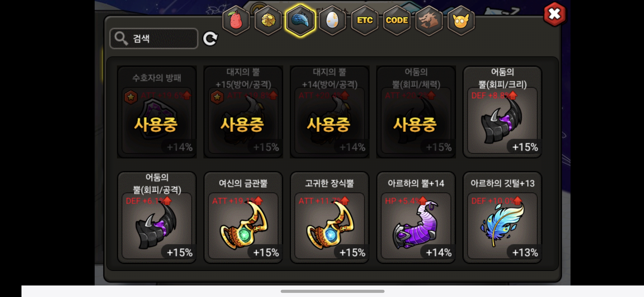Image resolution: width=644 pixels, height=297 pixels.
Task: Select 아르하의 뿔+14 purple horn
Action: pos(416,217)
